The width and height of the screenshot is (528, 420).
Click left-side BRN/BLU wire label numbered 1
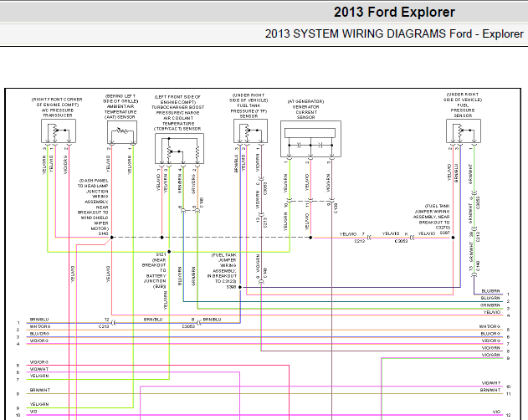point(39,320)
